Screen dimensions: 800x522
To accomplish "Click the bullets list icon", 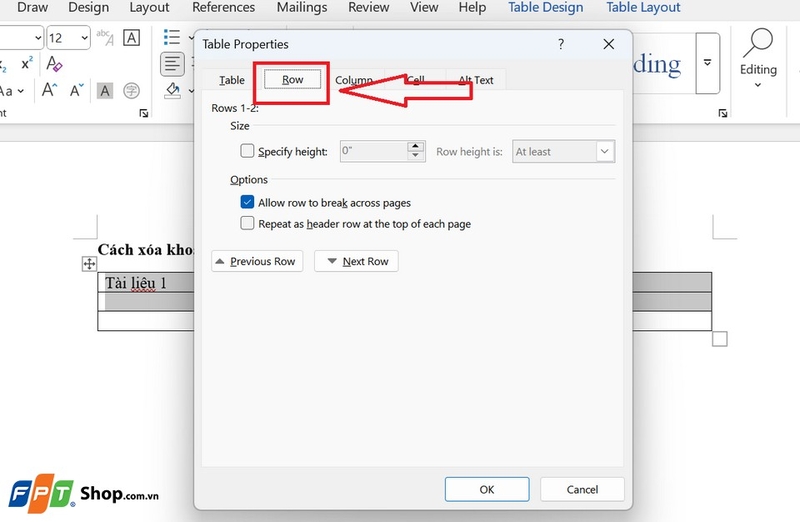I will (172, 37).
